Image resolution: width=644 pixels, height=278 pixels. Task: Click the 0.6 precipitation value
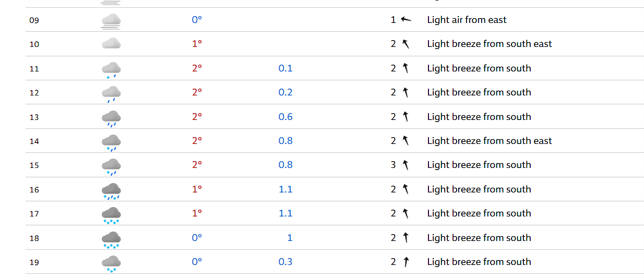285,117
